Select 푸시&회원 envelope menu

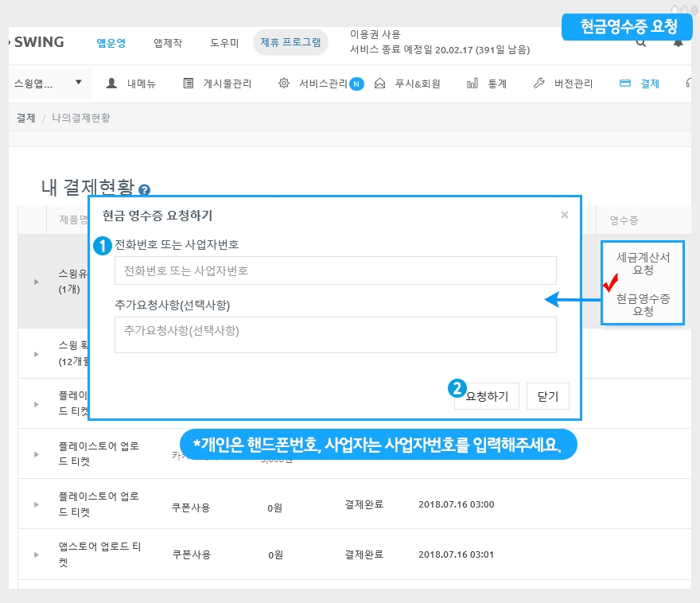click(x=407, y=84)
